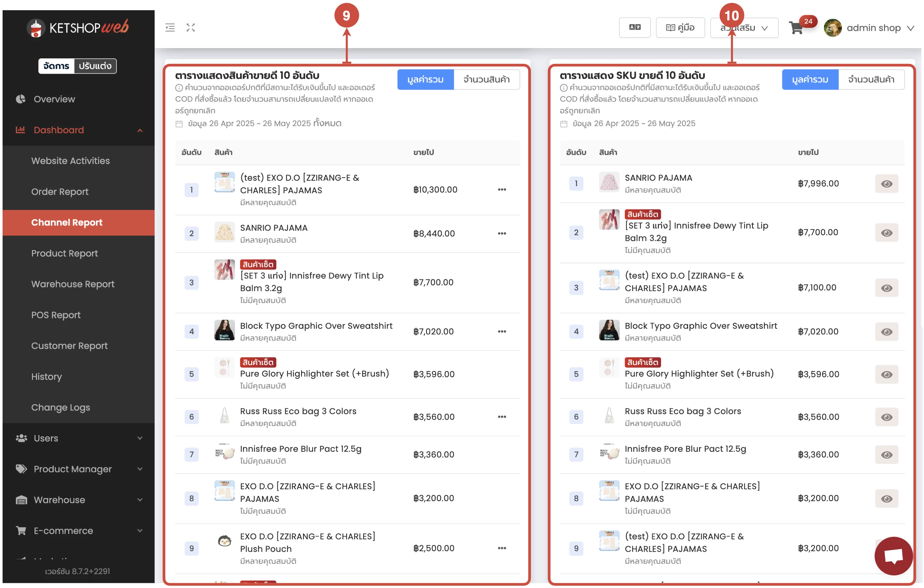
Task: Open options for Block Typo Sweatshirt product
Action: [502, 332]
